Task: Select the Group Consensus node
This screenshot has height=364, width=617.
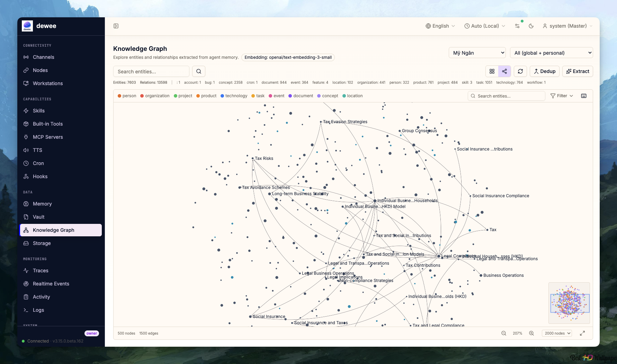Action: (x=400, y=131)
